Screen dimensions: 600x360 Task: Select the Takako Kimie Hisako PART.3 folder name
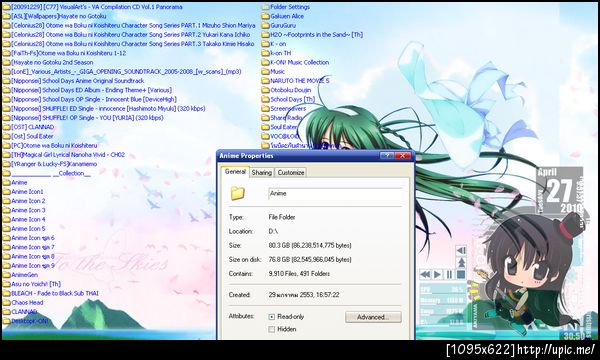click(x=133, y=44)
